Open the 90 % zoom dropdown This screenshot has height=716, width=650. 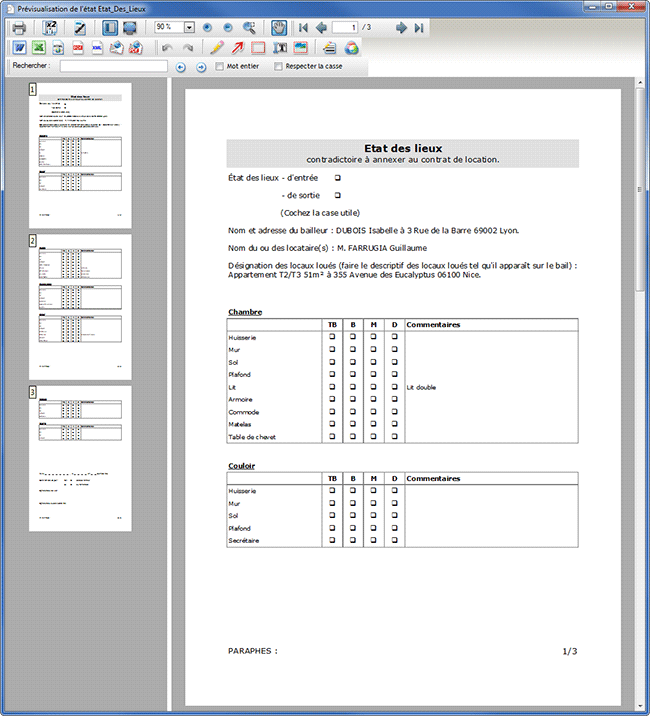pyautogui.click(x=189, y=28)
